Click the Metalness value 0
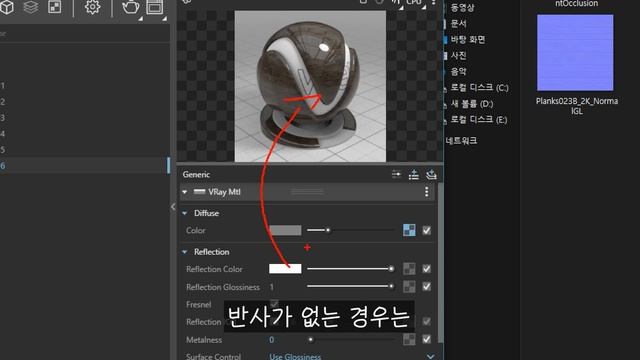Screen dimensions: 640x360 point(272,340)
